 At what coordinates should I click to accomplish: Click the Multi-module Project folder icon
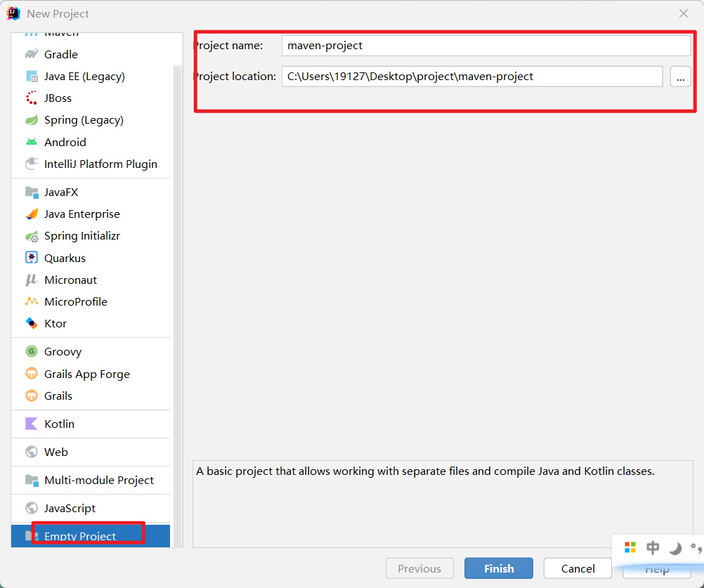click(x=32, y=481)
